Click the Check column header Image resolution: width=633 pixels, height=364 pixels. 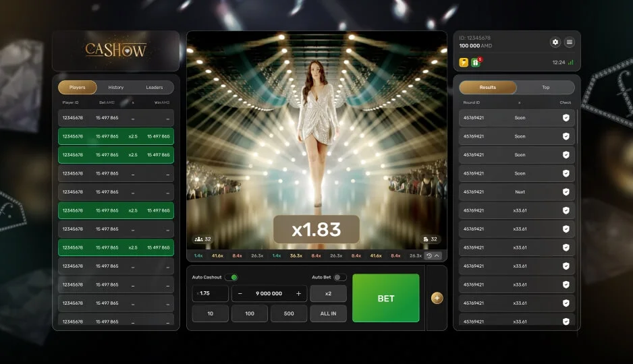(566, 102)
